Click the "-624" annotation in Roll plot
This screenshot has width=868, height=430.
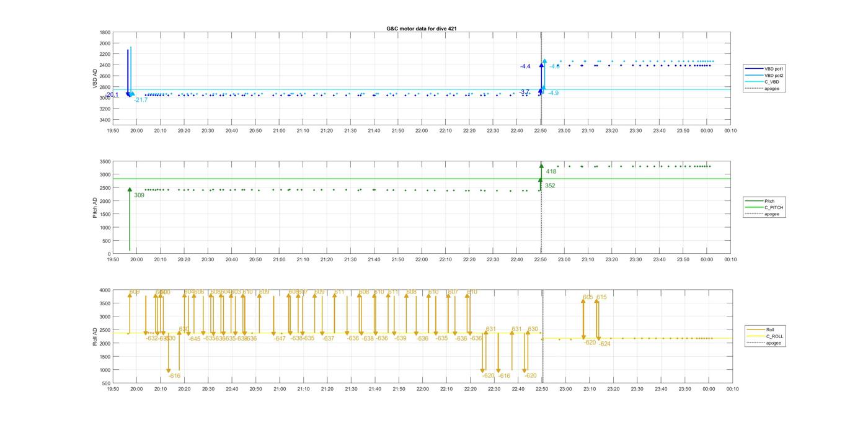tap(604, 344)
